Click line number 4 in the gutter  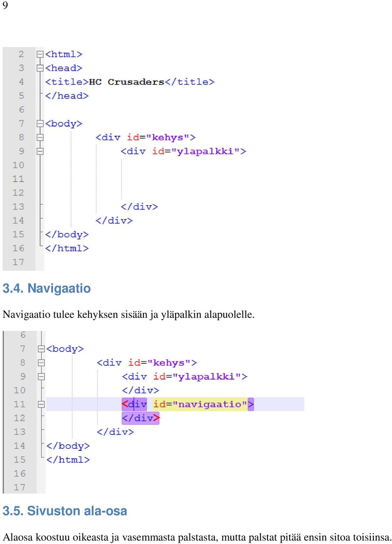point(21,82)
